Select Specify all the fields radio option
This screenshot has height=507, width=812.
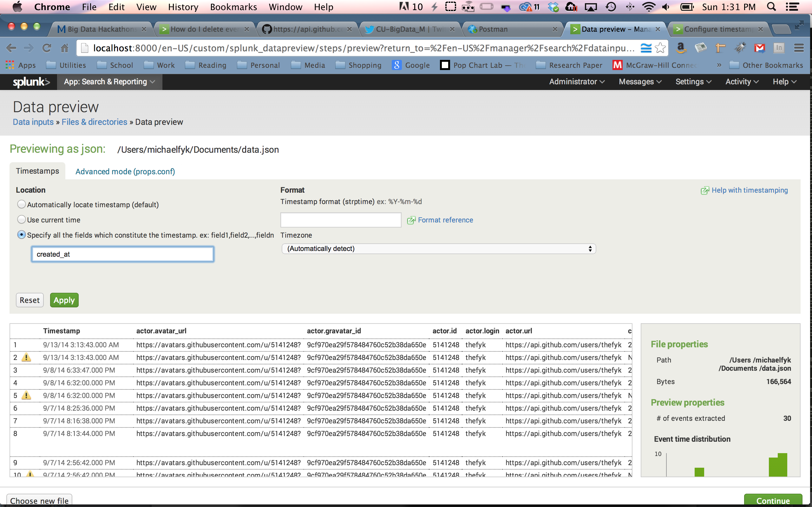coord(22,235)
